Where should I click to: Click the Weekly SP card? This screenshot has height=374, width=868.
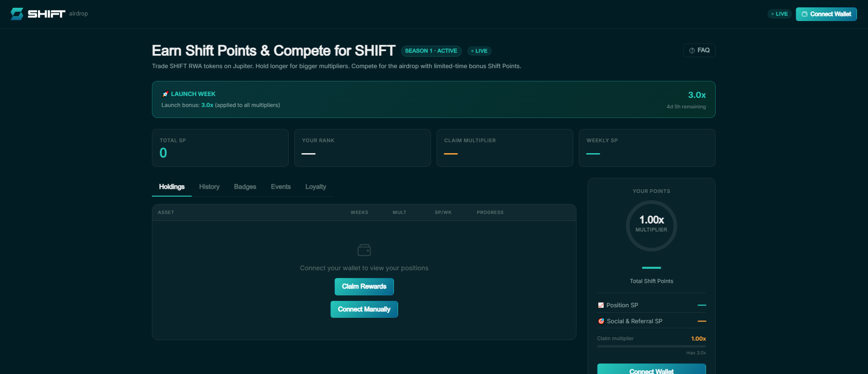647,148
